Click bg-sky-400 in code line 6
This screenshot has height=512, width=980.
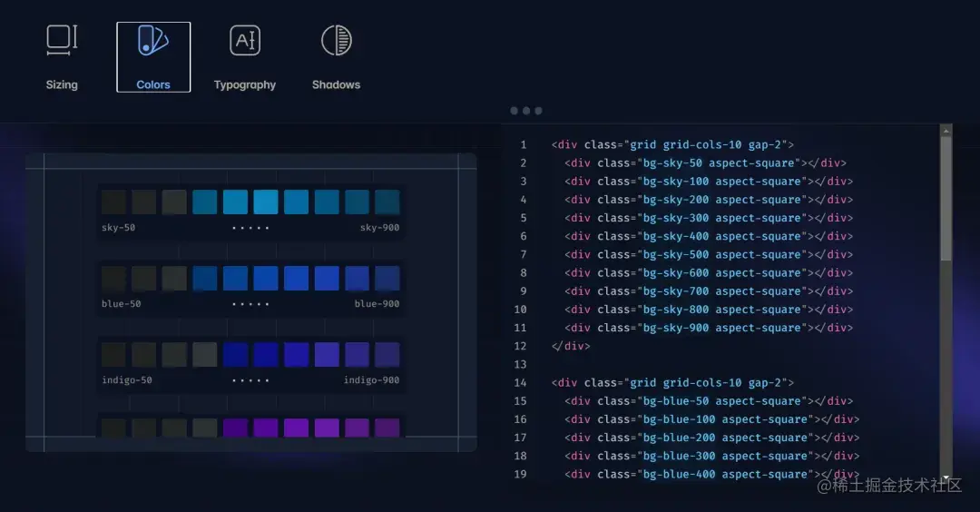[x=676, y=236]
